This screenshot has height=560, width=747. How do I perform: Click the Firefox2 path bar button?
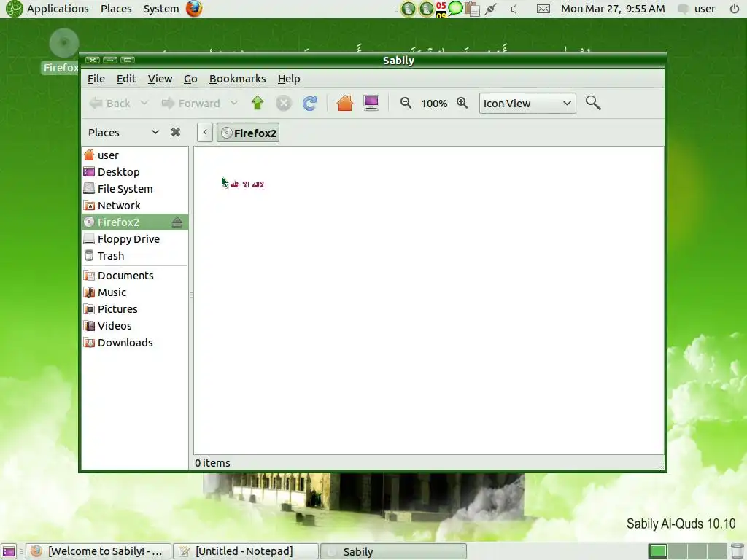[x=248, y=133]
